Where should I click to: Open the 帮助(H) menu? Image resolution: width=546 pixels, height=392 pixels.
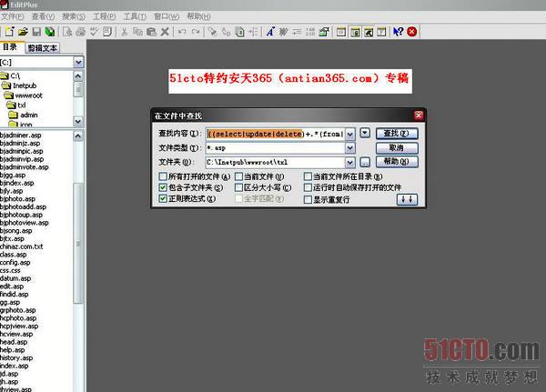(198, 16)
